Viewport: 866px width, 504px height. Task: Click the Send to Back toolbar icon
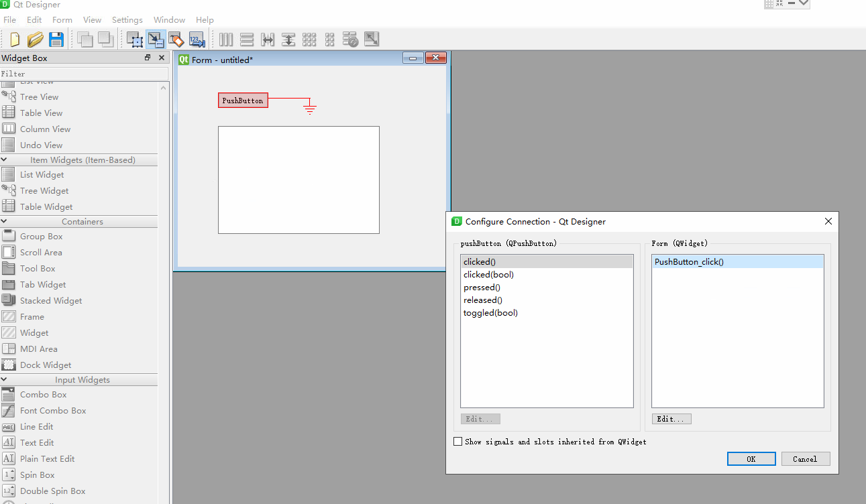pos(85,40)
